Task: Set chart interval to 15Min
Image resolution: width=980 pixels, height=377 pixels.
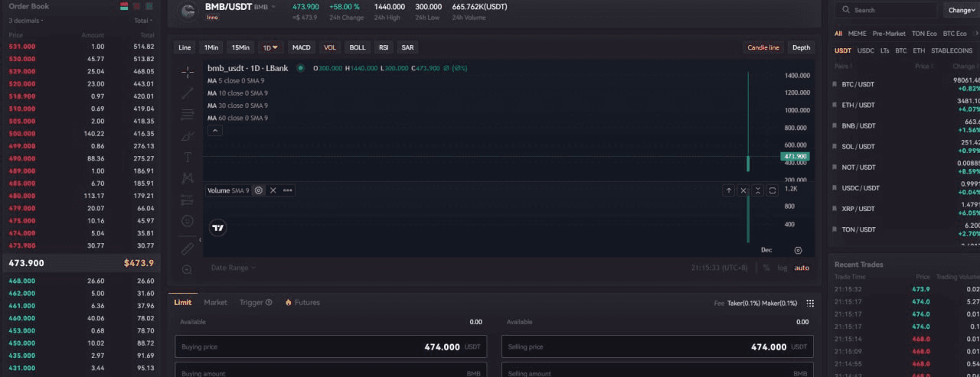Action: click(240, 47)
